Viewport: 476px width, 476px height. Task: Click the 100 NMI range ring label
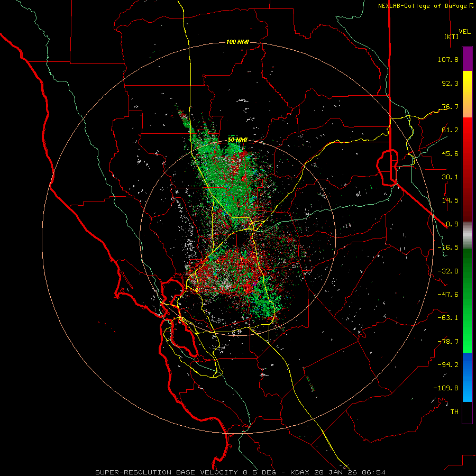pyautogui.click(x=237, y=42)
